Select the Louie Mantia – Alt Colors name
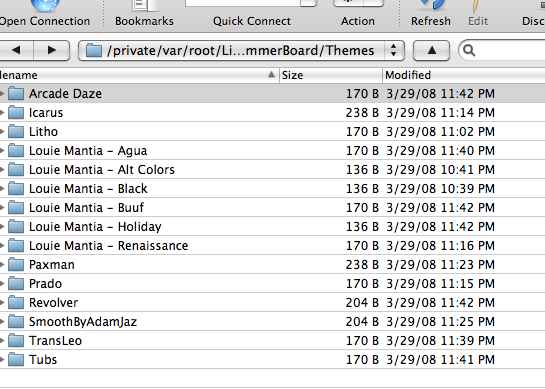545x389 pixels. pos(101,170)
